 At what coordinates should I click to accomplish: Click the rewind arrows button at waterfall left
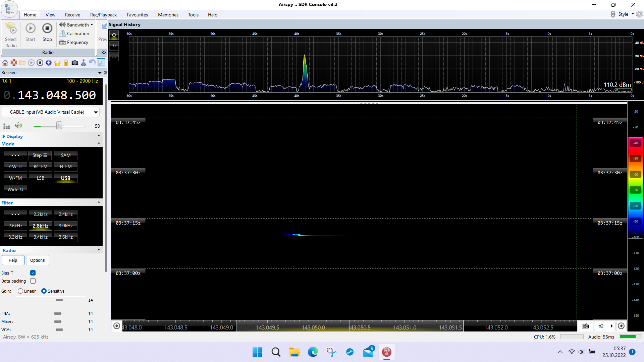pyautogui.click(x=117, y=326)
